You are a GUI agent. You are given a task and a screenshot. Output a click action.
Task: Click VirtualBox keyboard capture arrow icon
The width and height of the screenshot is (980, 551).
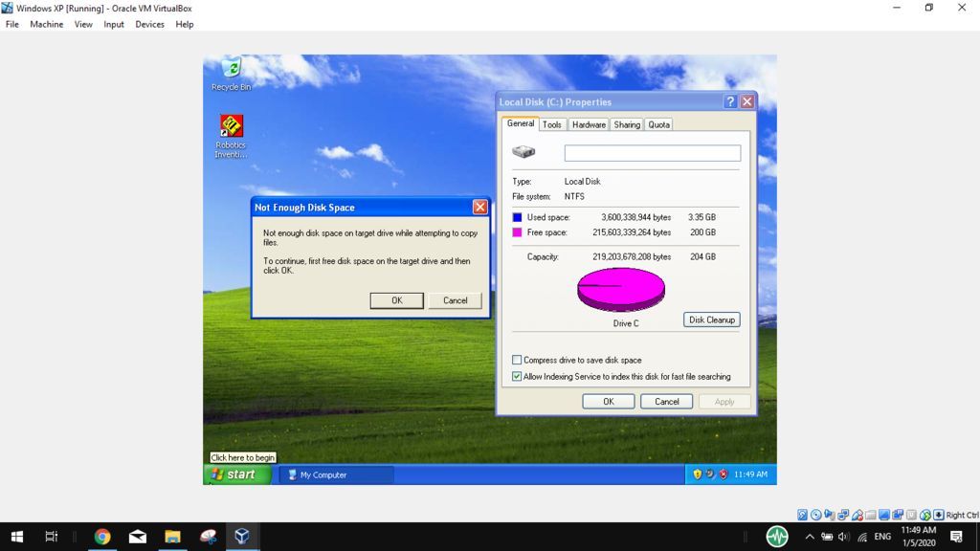(x=939, y=515)
